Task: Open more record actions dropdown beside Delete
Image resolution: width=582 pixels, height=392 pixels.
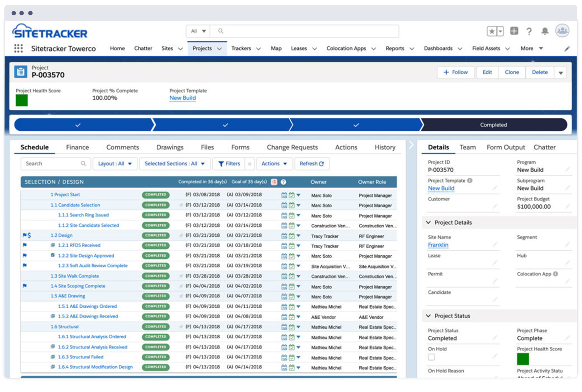Action: pos(561,73)
